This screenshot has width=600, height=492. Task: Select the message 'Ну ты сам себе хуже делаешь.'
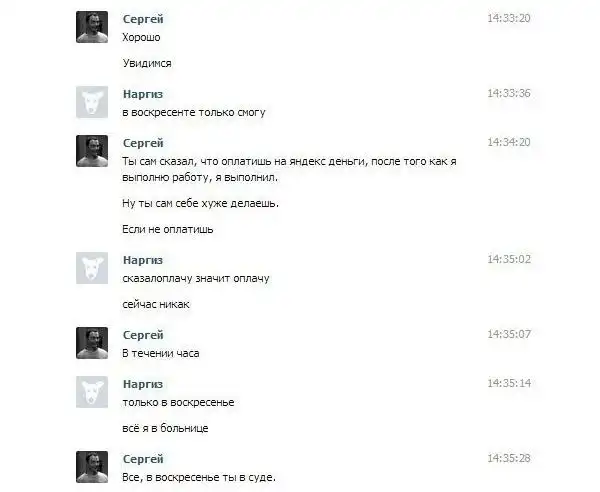(201, 203)
